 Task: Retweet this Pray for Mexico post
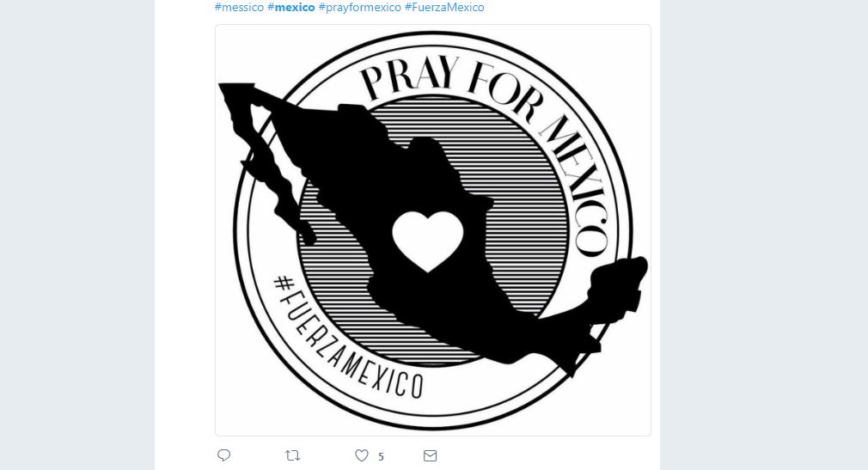tap(292, 455)
